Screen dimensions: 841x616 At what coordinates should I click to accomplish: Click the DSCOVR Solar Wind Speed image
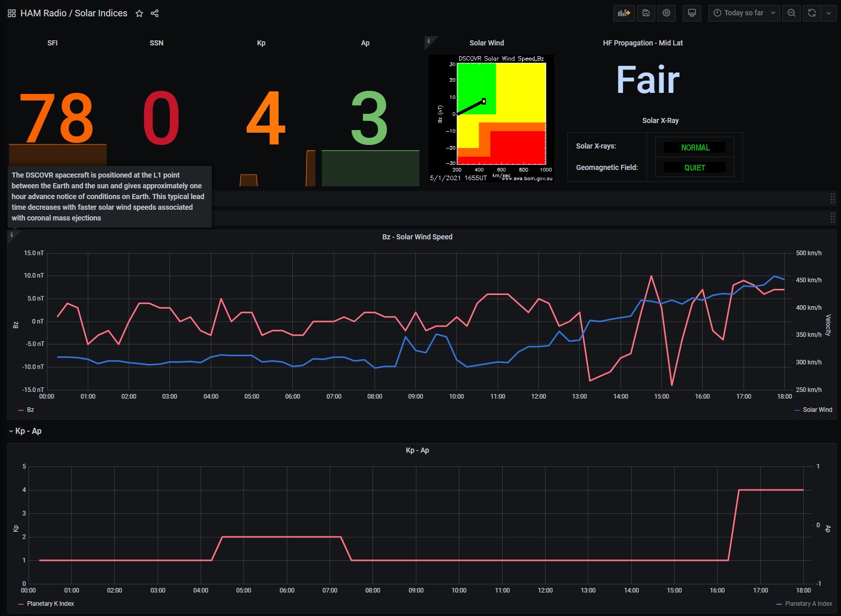pyautogui.click(x=491, y=118)
